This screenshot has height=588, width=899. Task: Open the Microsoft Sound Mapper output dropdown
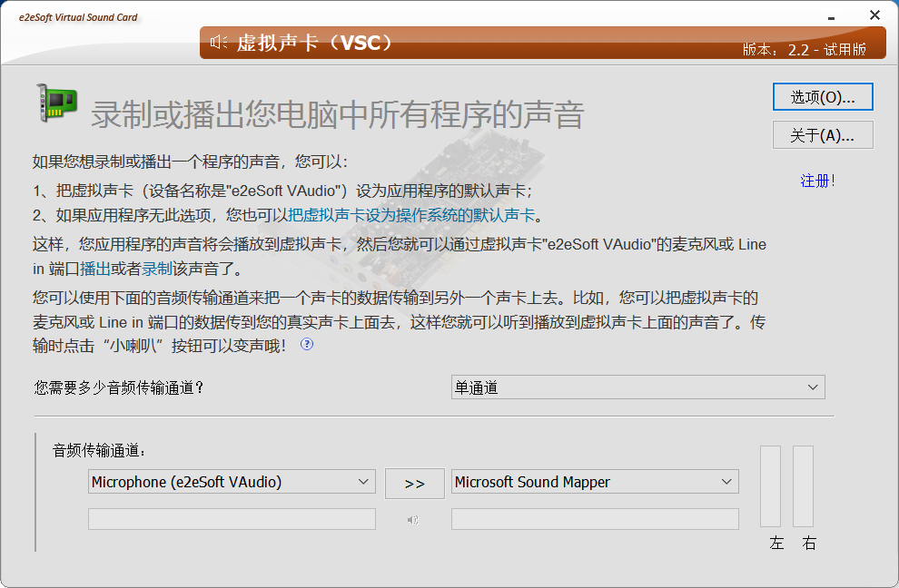595,482
